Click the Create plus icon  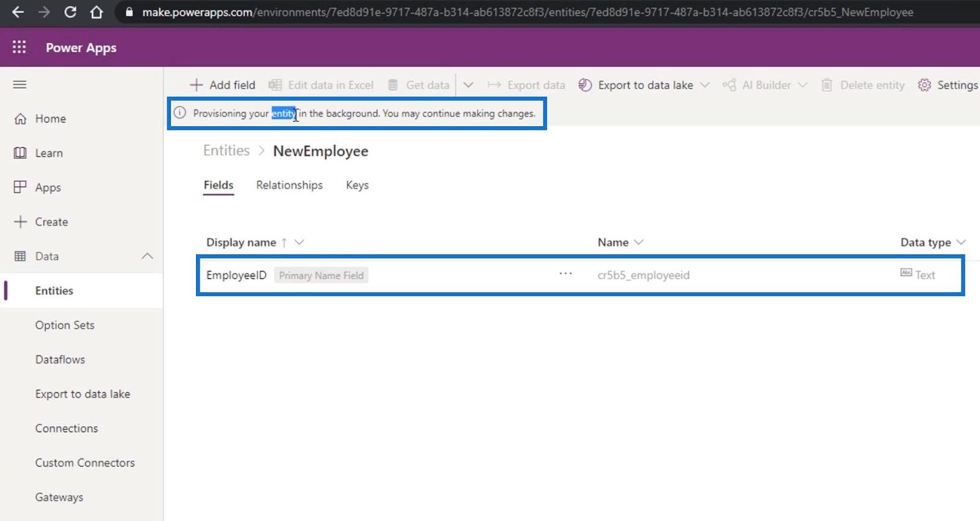[20, 222]
